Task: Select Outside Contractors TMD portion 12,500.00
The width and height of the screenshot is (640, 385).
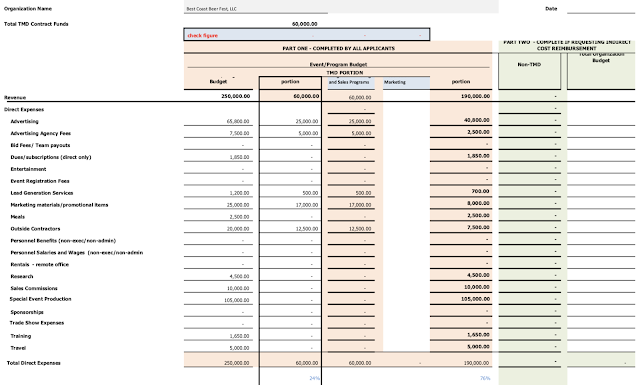Action: click(x=290, y=229)
